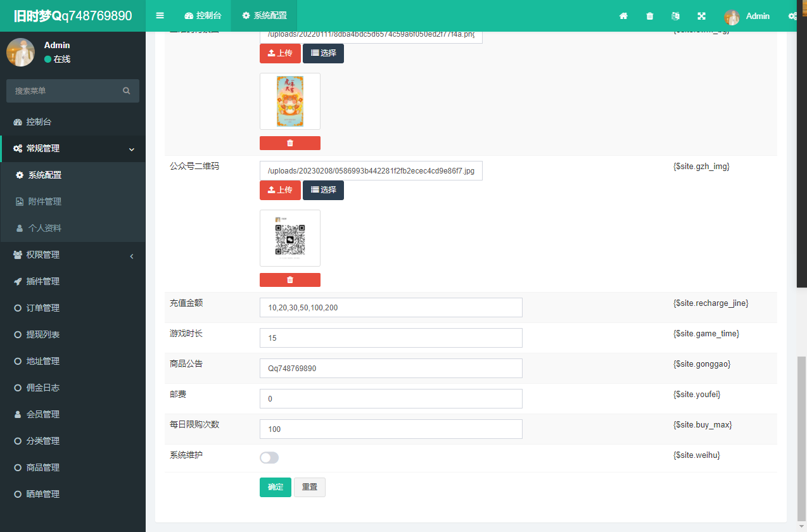Open 会员管理 in the sidebar

point(43,414)
